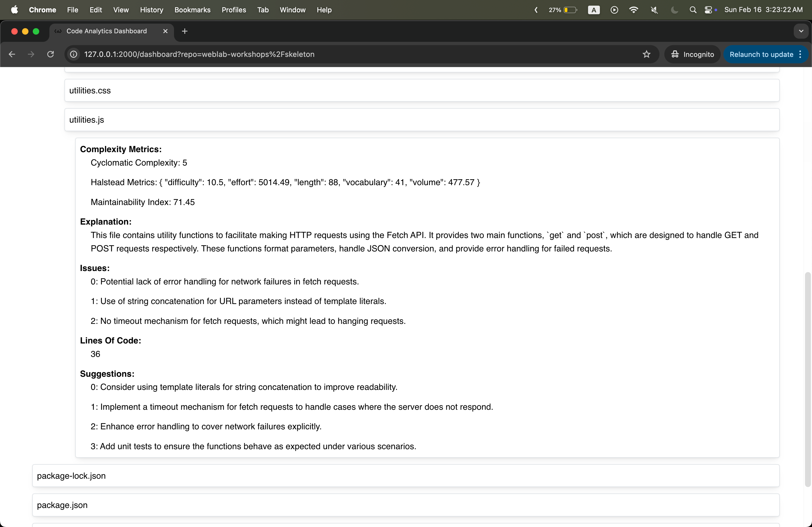Expand the utilities.css file panel
The height and width of the screenshot is (527, 812).
pyautogui.click(x=422, y=90)
